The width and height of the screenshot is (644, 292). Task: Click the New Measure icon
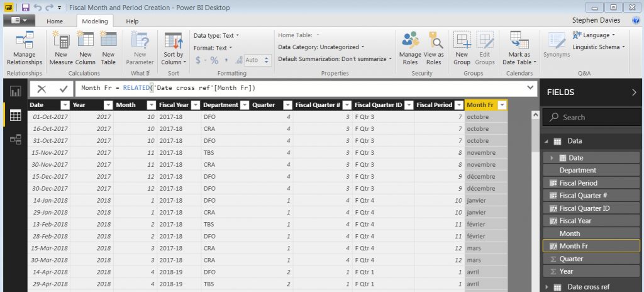click(x=61, y=49)
